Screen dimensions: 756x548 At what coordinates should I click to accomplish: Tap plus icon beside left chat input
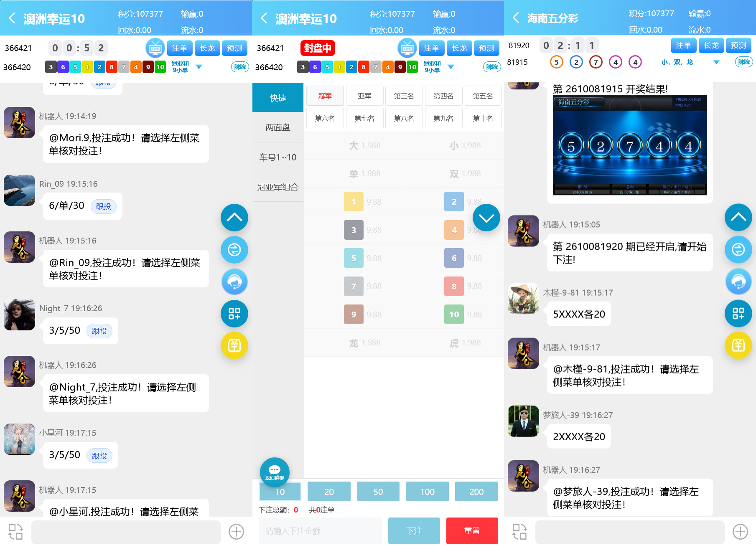click(x=237, y=532)
